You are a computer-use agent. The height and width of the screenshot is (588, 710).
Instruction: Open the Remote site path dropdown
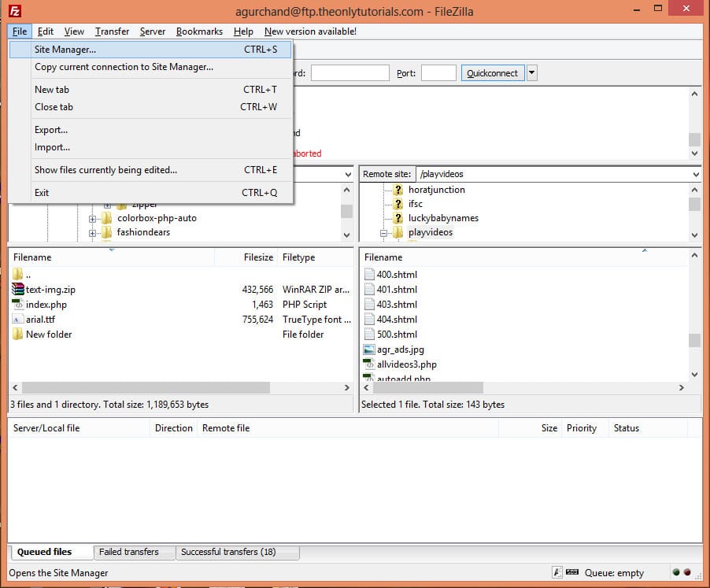point(696,174)
